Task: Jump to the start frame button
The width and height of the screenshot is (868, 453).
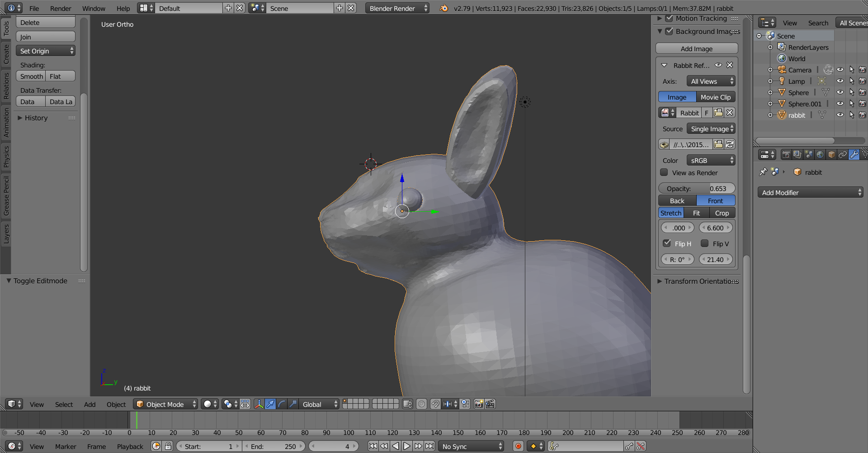Action: [373, 446]
